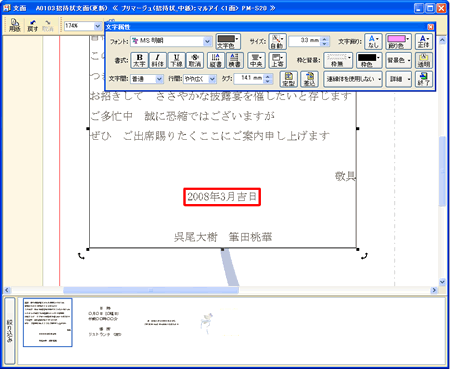Select the third small two-line text thumbnail
This screenshot has width=450, height=369.
tap(161, 323)
